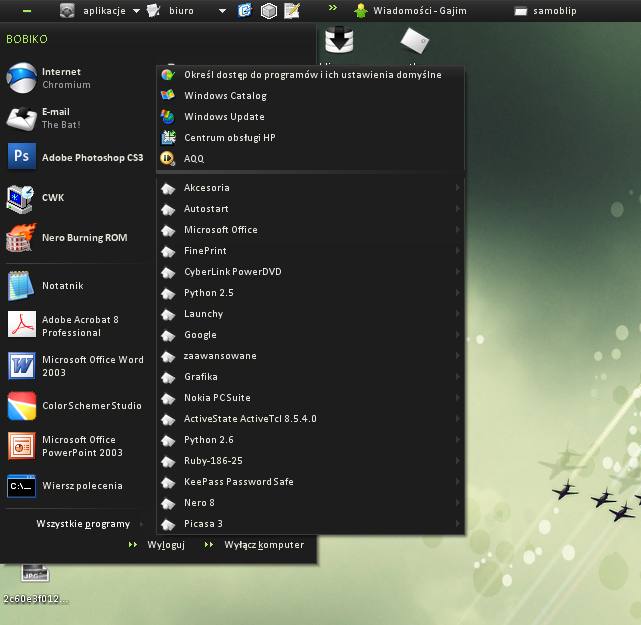The width and height of the screenshot is (641, 625).
Task: Open the zaawansowane folder
Action: 311,356
